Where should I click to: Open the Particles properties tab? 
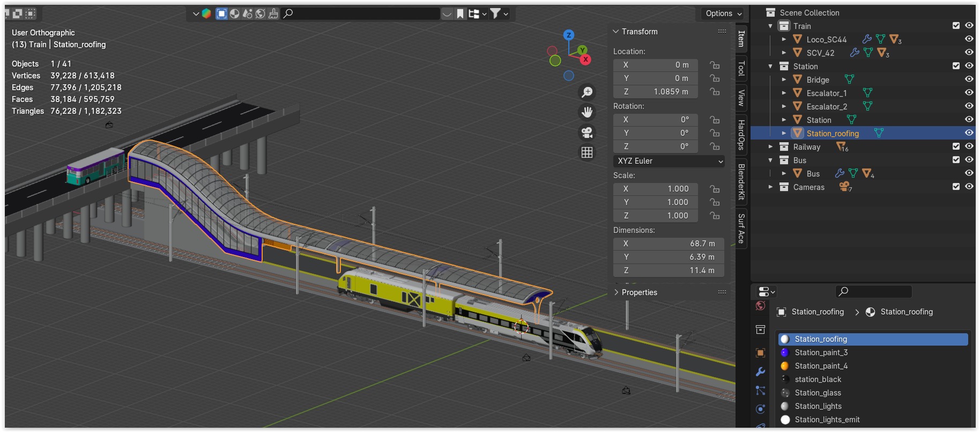click(760, 390)
